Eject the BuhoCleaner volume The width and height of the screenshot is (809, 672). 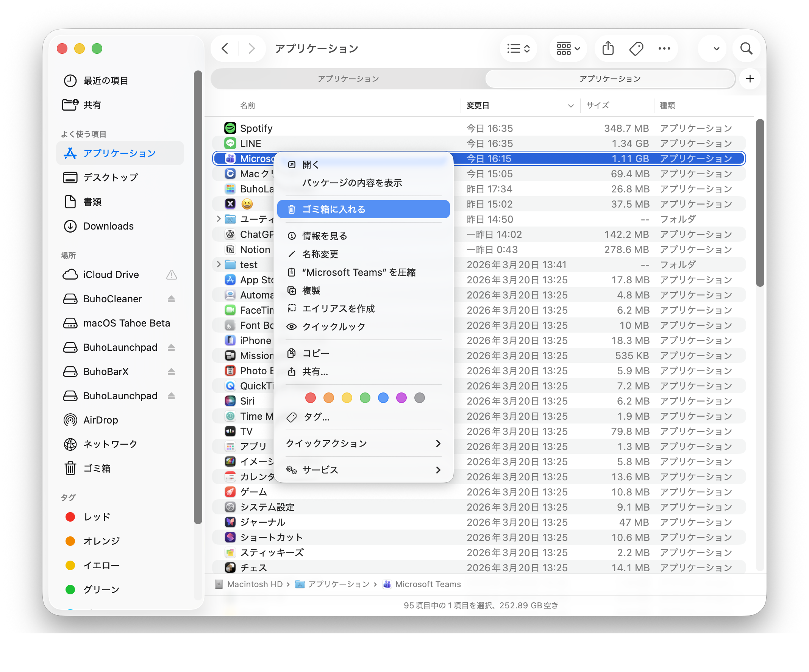coord(171,299)
